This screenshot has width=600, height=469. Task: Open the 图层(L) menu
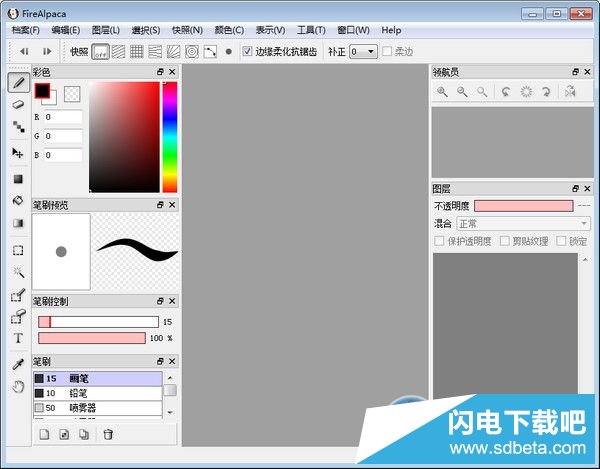point(106,30)
